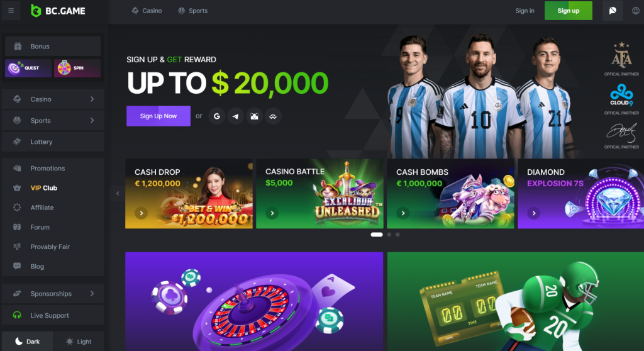Screen dimensions: 644x351
Task: Switch to Dark theme
Action: [28, 342]
